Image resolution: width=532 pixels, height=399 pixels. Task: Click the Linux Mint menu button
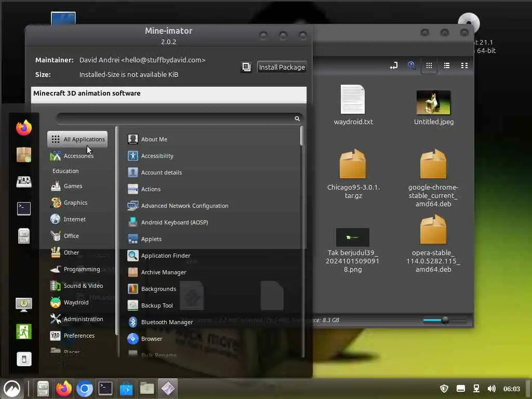click(12, 389)
